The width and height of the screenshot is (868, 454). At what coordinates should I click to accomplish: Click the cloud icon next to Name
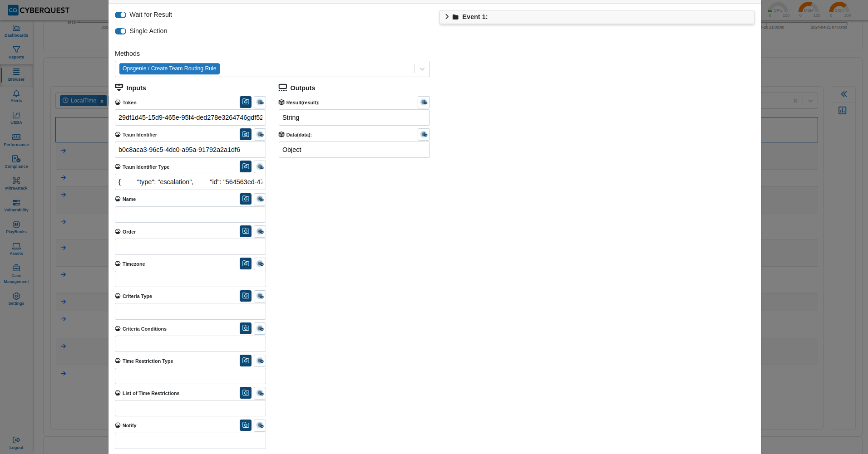pyautogui.click(x=260, y=199)
